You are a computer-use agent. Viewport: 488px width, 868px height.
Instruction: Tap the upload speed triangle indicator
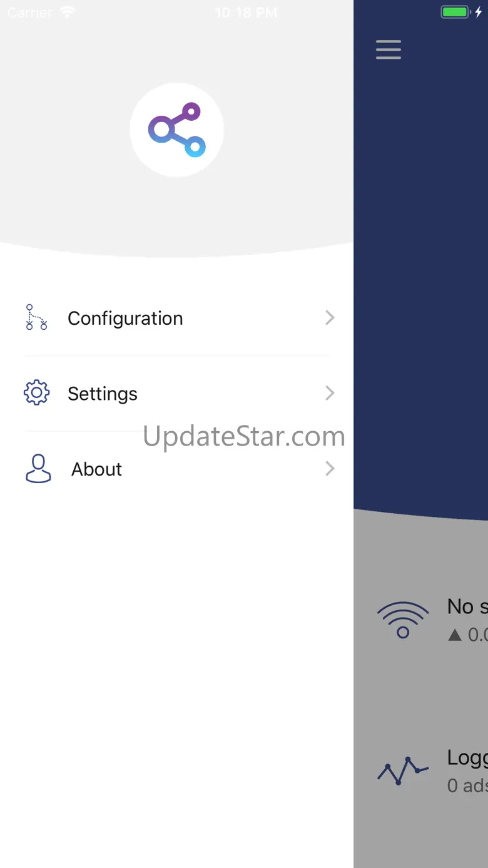[x=455, y=635]
